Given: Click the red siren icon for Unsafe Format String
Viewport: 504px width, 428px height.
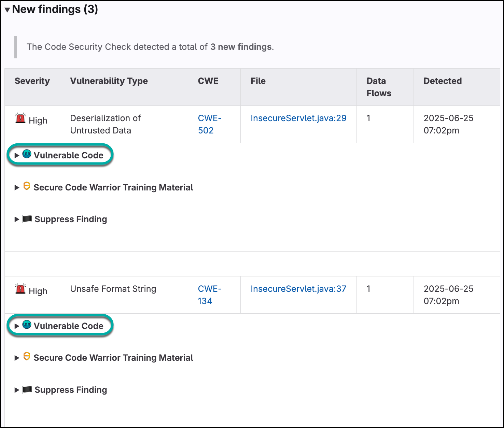Looking at the screenshot, I should [20, 289].
